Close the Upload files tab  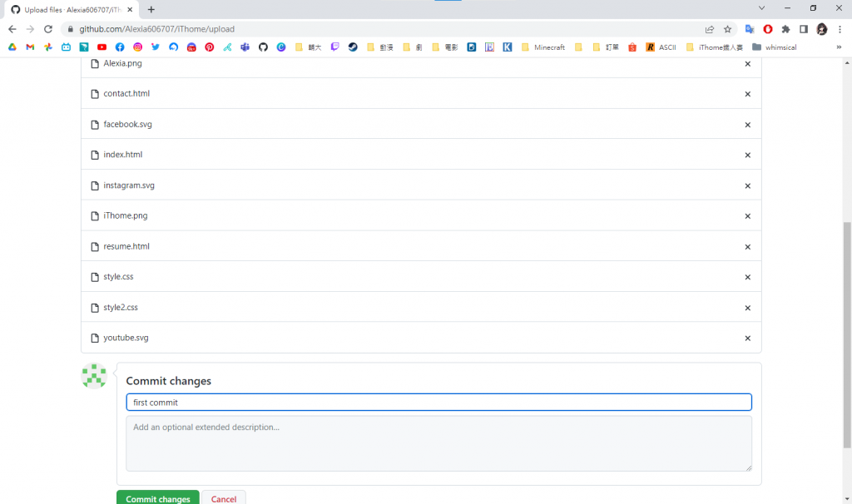130,10
